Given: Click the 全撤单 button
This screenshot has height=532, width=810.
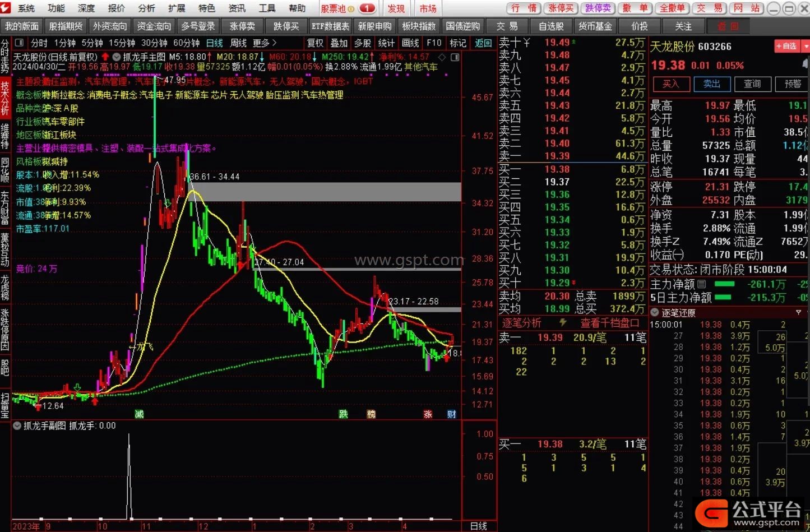Looking at the screenshot, I should (672, 8).
